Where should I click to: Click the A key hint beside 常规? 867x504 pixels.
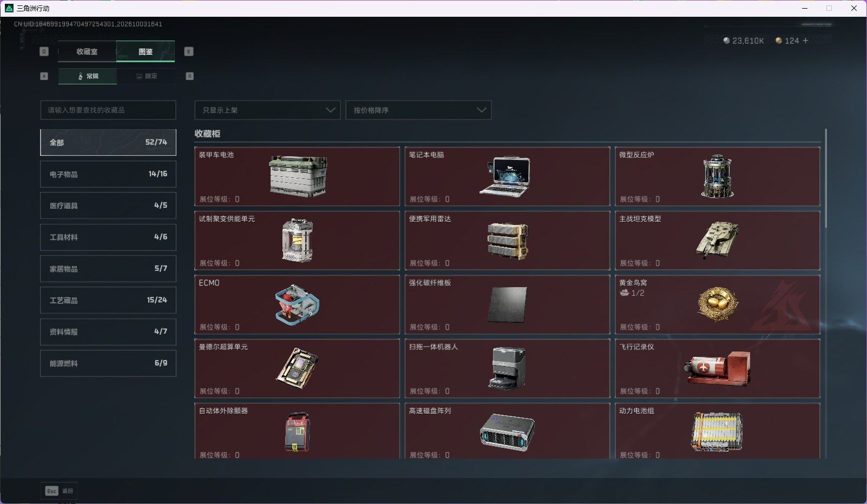(44, 76)
